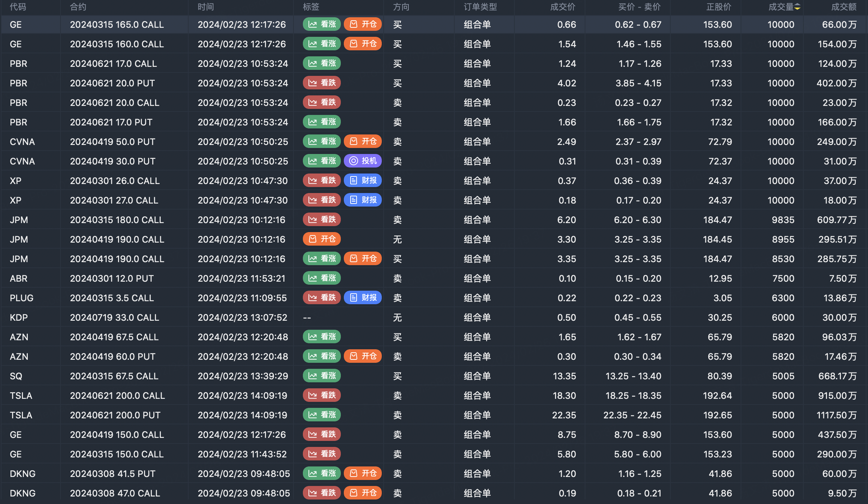868x504 pixels.
Task: Click the 标签 column header
Action: tap(311, 7)
